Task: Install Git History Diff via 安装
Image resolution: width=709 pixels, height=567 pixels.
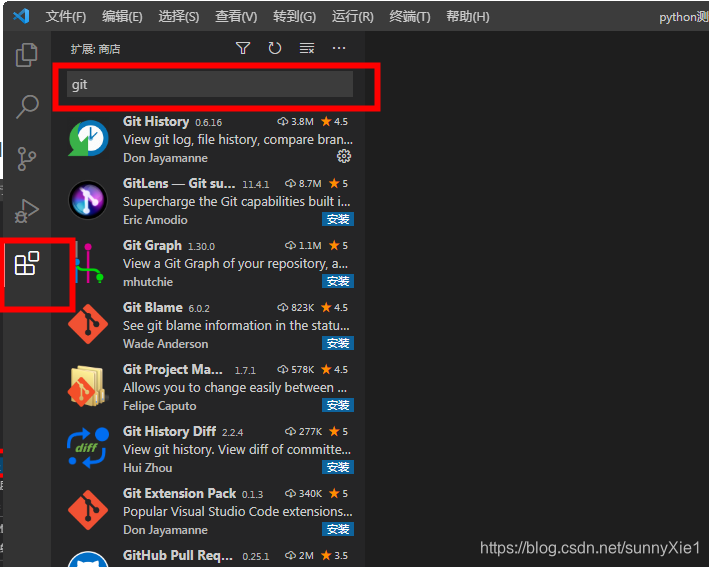Action: [x=338, y=467]
